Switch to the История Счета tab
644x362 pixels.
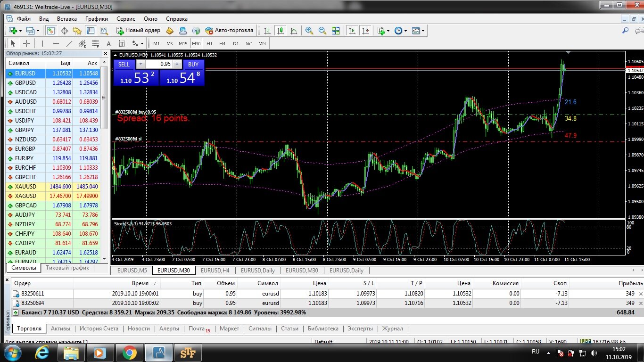click(99, 329)
